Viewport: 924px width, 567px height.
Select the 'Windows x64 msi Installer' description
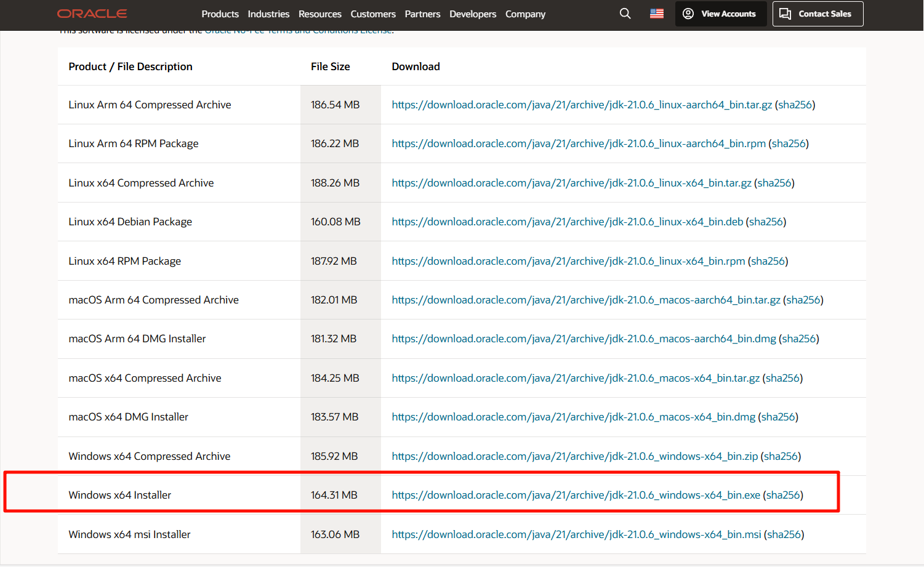pos(130,534)
